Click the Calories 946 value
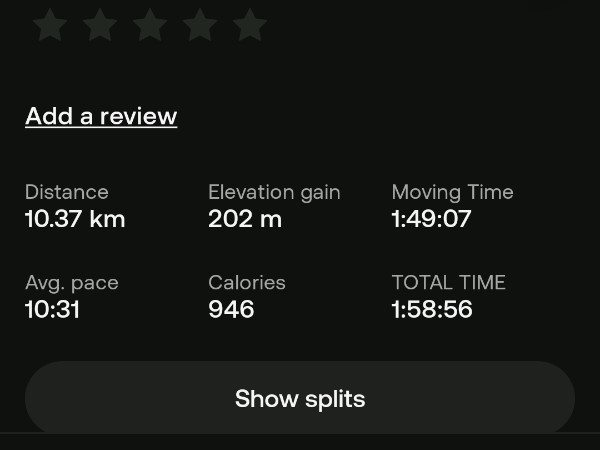The height and width of the screenshot is (450, 600). [231, 309]
